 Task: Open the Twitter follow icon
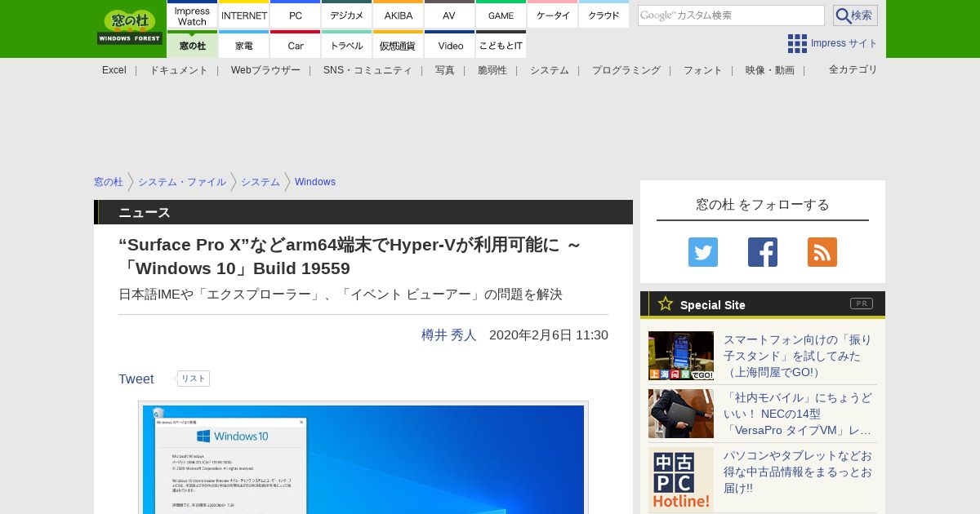tap(703, 252)
